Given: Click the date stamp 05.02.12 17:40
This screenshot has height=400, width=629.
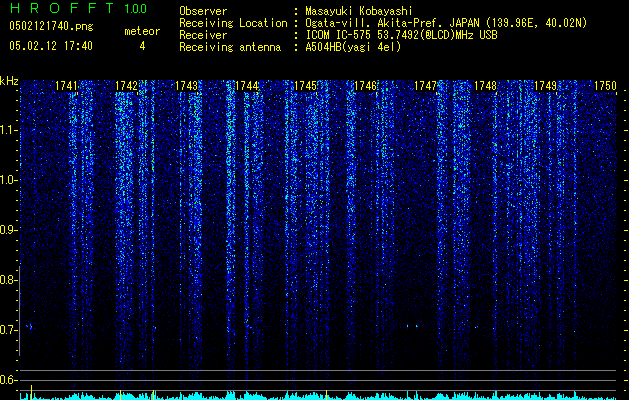Looking at the screenshot, I should [x=51, y=46].
